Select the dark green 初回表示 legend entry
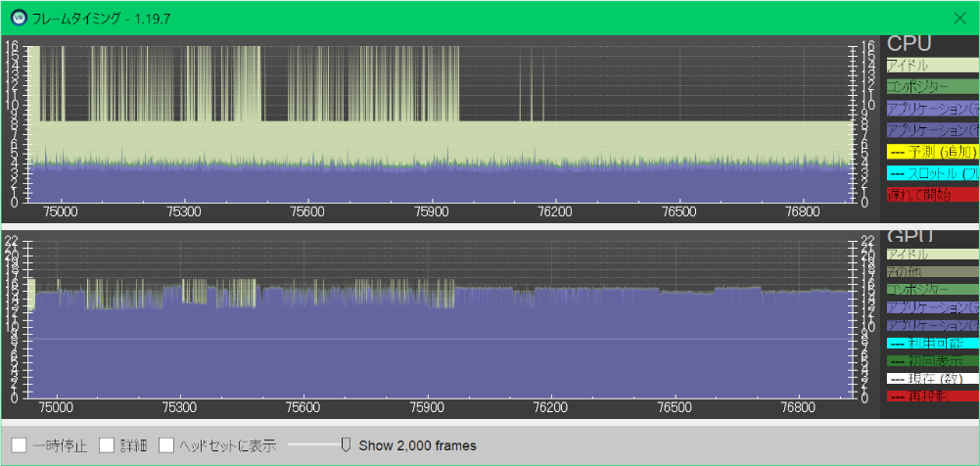This screenshot has width=980, height=466. tap(931, 360)
